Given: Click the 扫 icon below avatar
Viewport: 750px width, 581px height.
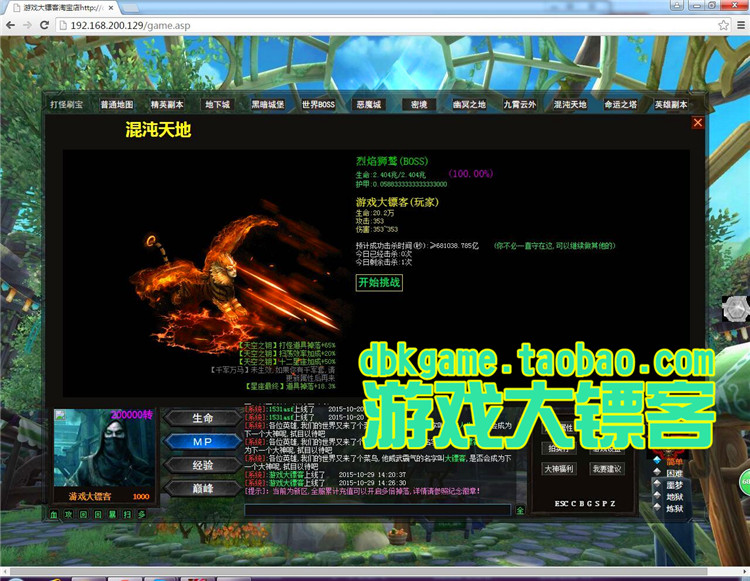Looking at the screenshot, I should 127,515.
